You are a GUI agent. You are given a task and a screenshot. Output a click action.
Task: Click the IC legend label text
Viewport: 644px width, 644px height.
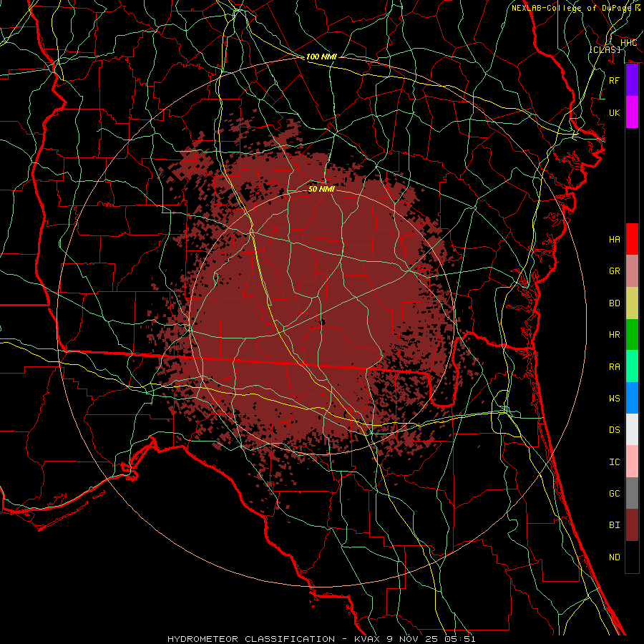pos(615,462)
